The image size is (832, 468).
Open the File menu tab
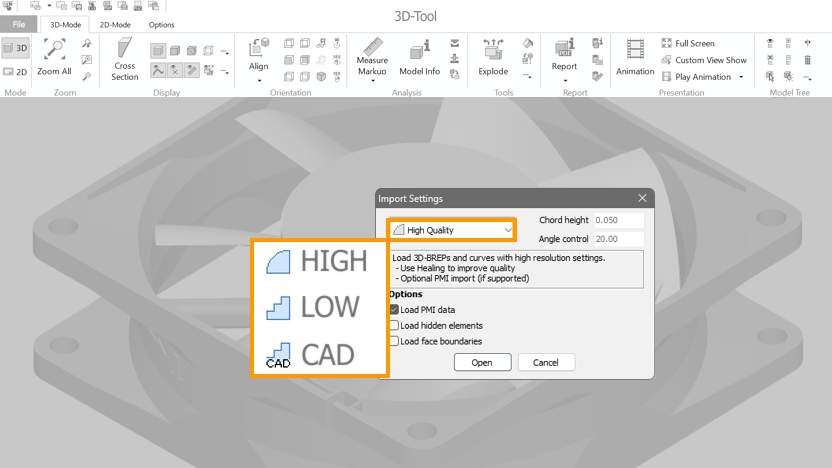(19, 24)
